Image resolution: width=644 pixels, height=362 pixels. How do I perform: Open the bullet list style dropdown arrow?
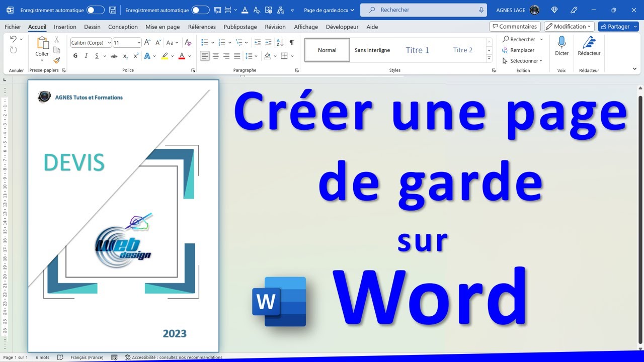tap(212, 43)
